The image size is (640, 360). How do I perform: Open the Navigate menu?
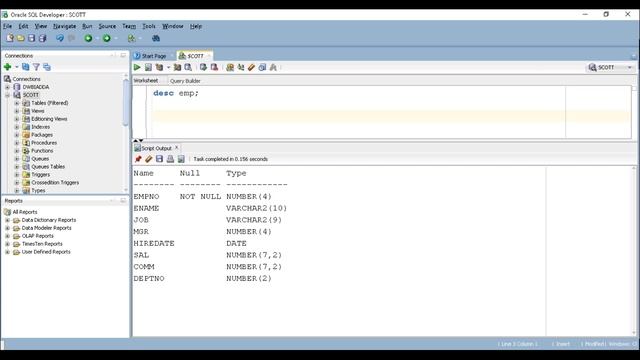64,26
